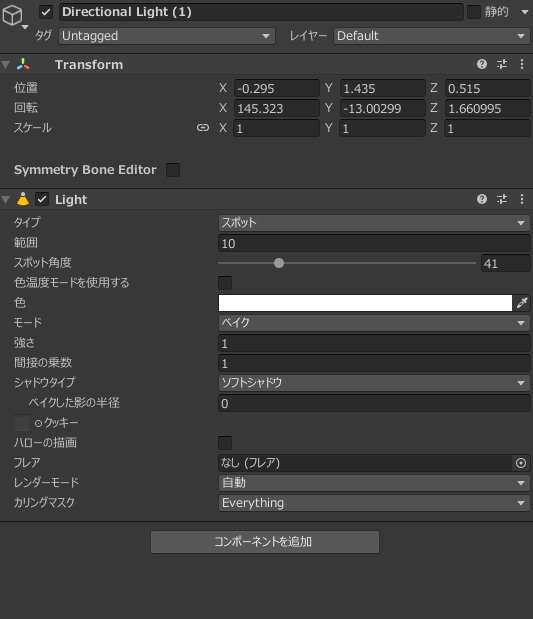Click 強さ intensity field
533x619 pixels.
(x=374, y=343)
